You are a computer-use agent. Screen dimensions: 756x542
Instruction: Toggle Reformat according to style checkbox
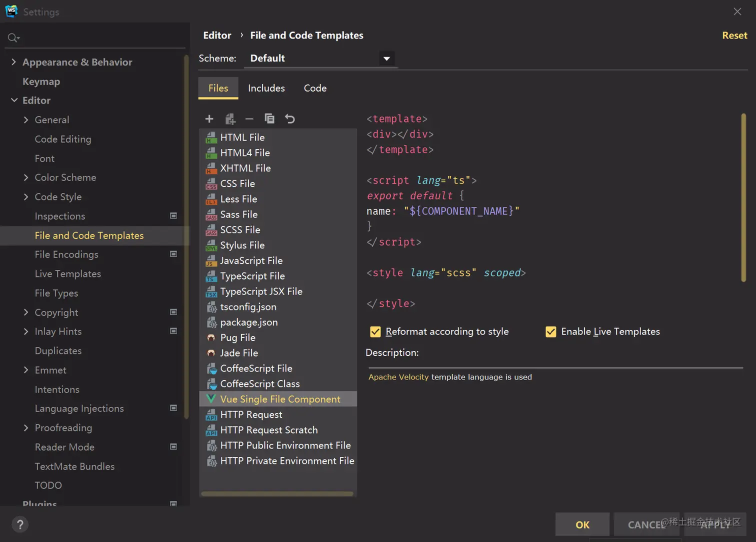click(x=375, y=331)
